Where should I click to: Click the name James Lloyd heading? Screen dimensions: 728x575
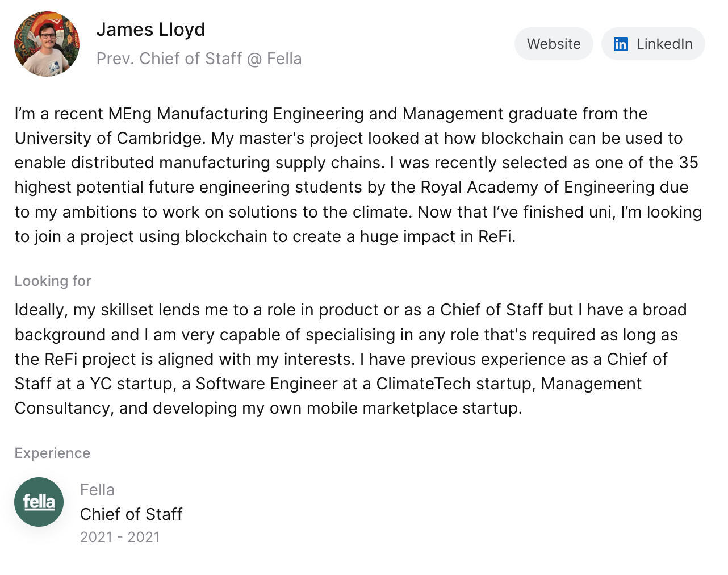point(150,30)
